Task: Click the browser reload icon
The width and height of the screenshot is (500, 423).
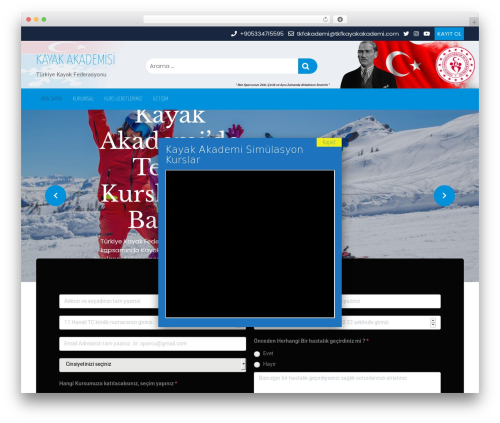Action: point(325,19)
